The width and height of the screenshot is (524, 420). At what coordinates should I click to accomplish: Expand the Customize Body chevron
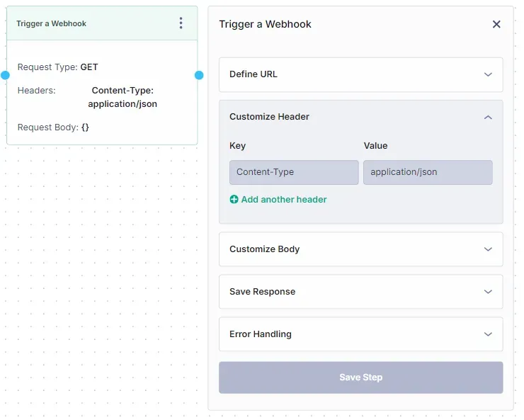click(x=488, y=249)
